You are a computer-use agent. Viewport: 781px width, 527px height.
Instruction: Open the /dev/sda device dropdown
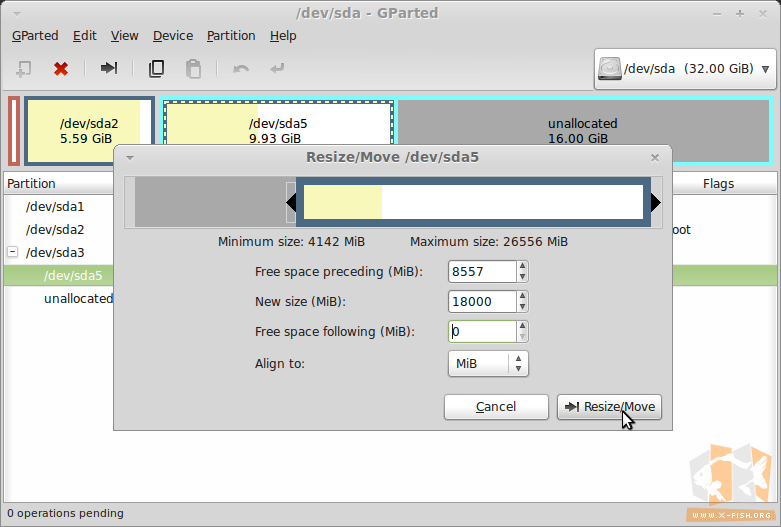coord(685,69)
